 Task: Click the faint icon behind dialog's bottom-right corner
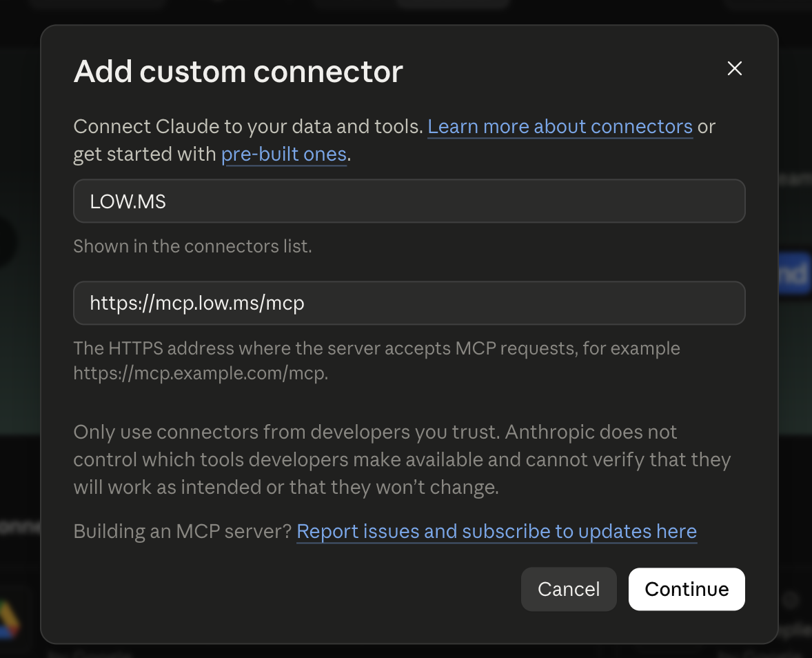coord(791,601)
